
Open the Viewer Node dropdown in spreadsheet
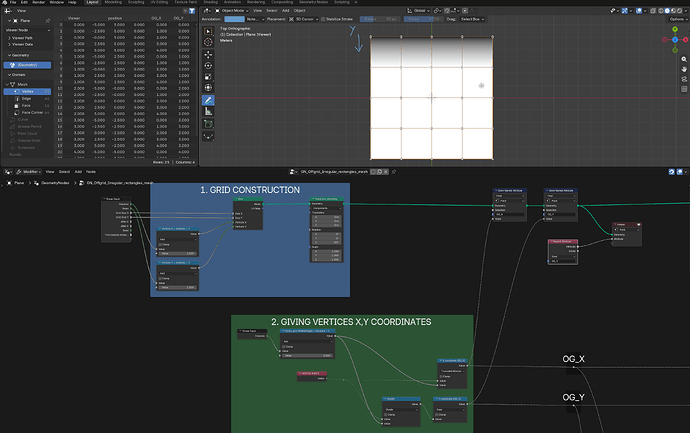tap(28, 30)
